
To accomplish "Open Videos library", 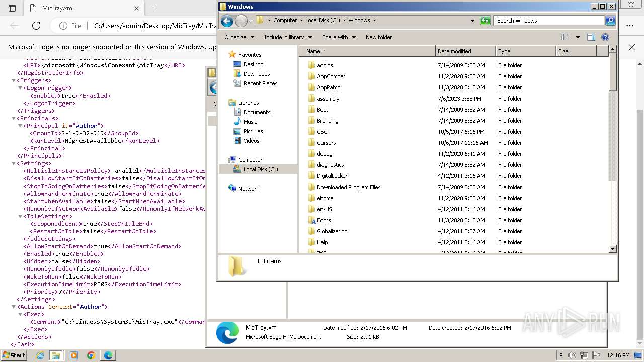I will (251, 141).
